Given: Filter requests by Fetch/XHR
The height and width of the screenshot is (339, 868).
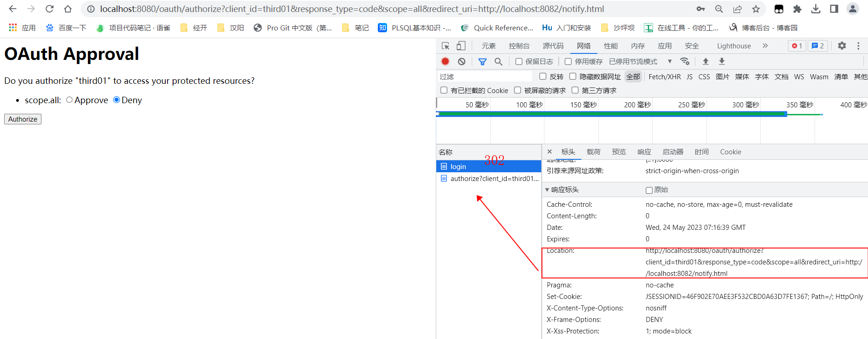Looking at the screenshot, I should point(664,76).
